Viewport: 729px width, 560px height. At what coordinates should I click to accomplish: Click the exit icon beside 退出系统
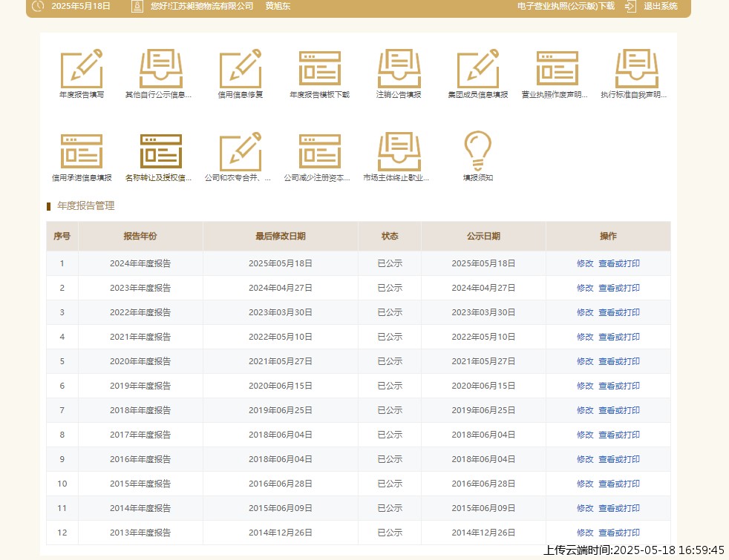[x=630, y=6]
